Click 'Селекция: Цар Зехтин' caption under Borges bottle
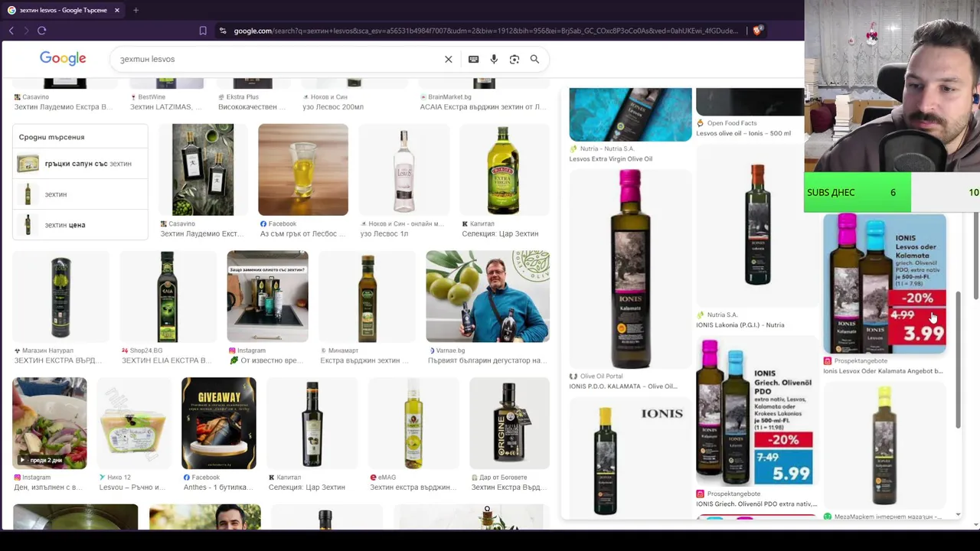This screenshot has width=980, height=551. pos(500,234)
